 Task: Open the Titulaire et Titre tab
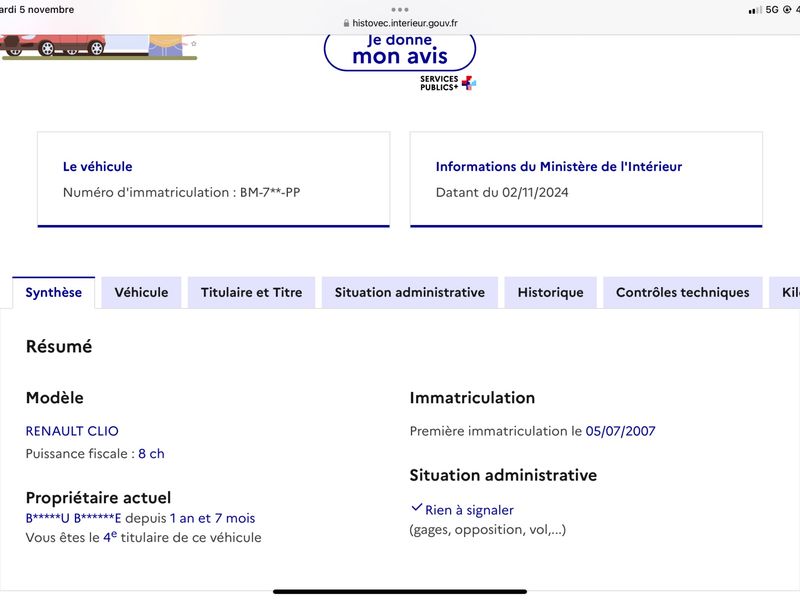[x=252, y=292]
